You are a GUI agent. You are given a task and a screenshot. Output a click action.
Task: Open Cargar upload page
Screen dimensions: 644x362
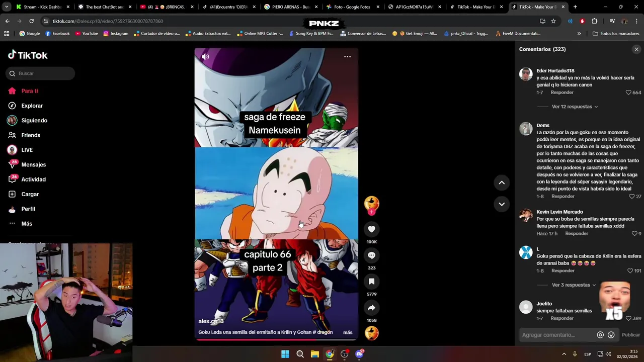[30, 194]
